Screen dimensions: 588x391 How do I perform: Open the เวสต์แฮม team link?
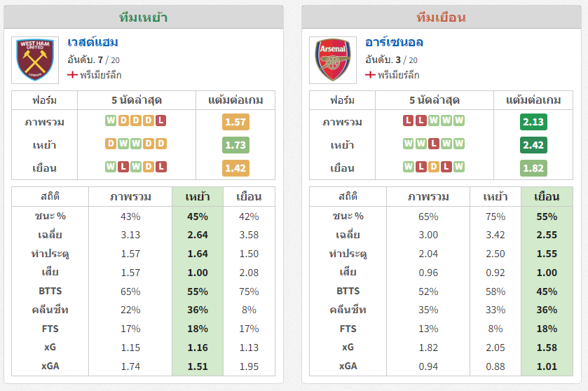point(93,42)
